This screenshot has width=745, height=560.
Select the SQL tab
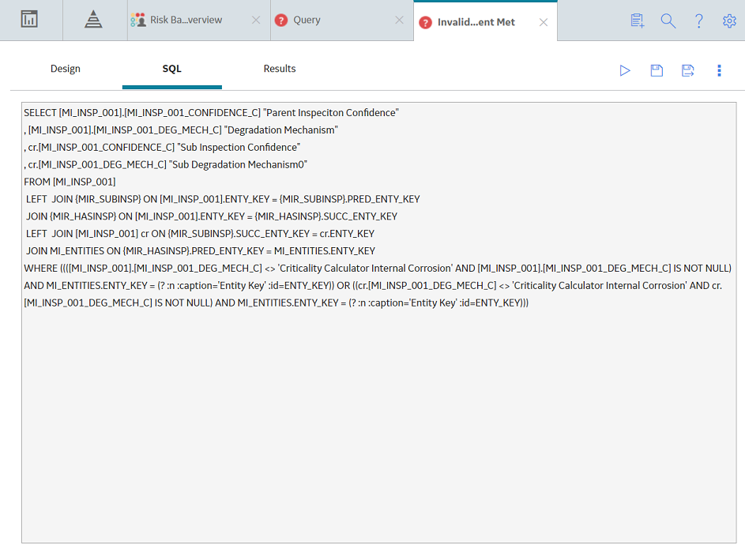pyautogui.click(x=172, y=69)
